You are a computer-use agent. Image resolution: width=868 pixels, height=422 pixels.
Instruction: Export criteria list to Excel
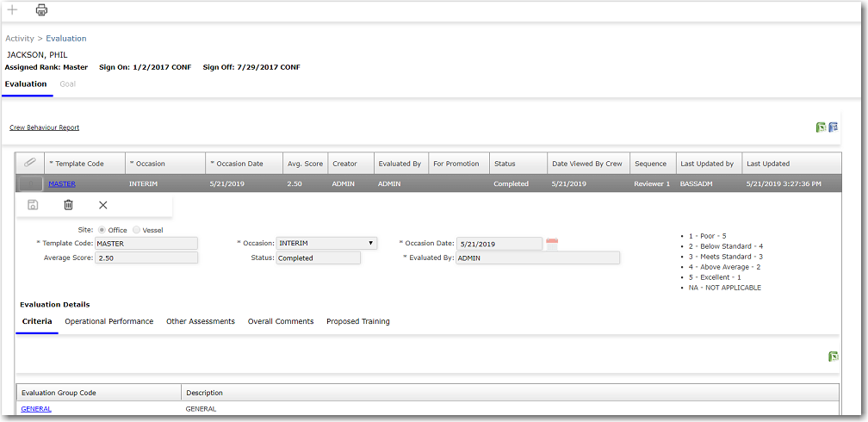[x=833, y=357]
